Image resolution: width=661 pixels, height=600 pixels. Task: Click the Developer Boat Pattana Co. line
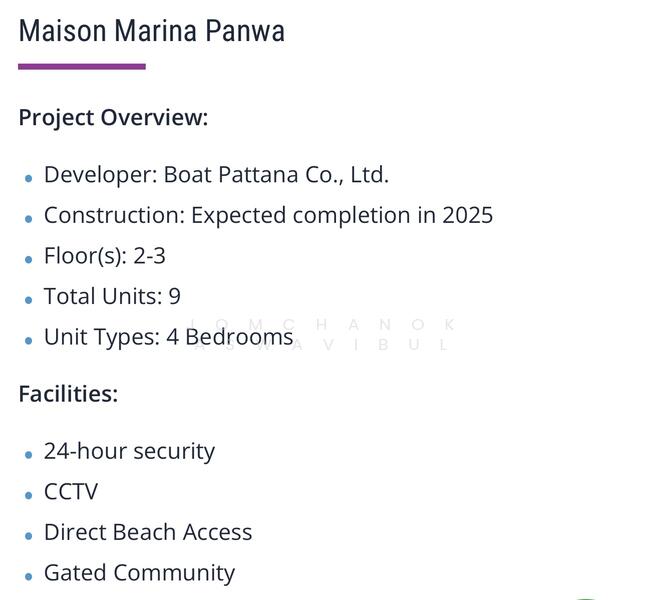(216, 175)
